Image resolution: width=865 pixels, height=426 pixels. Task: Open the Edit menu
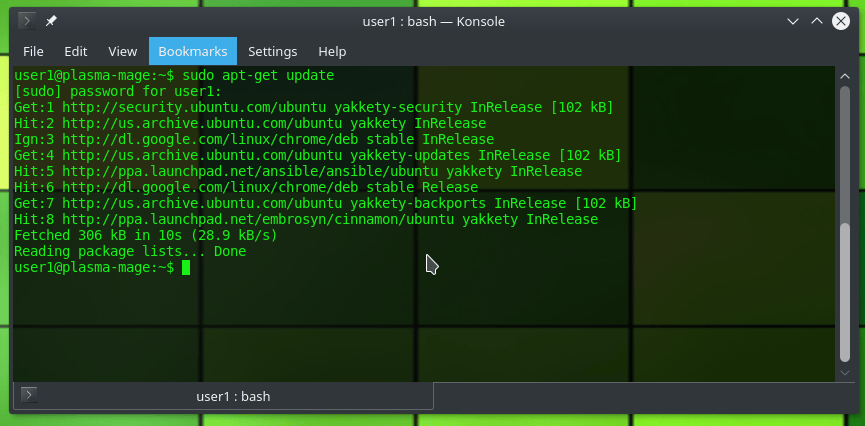[76, 51]
